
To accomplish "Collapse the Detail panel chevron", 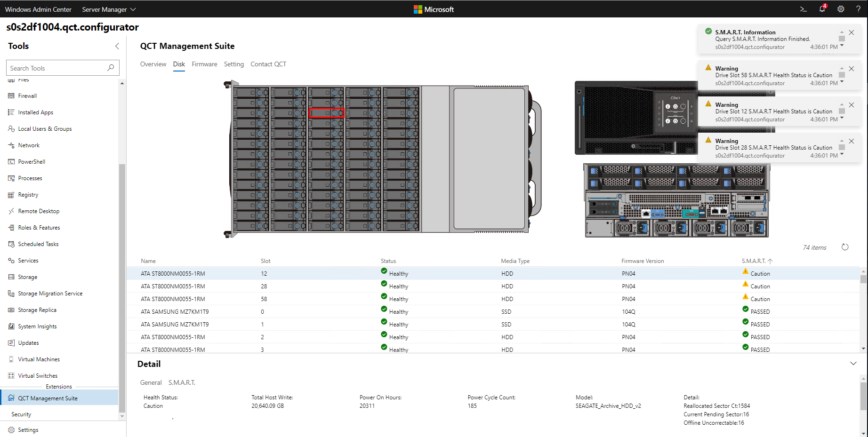I will click(853, 364).
